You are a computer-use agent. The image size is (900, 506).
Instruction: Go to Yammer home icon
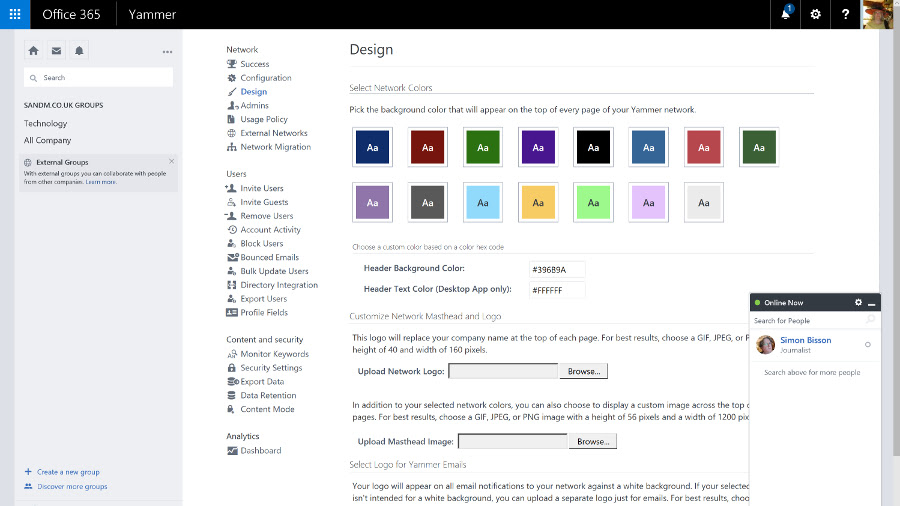click(33, 50)
